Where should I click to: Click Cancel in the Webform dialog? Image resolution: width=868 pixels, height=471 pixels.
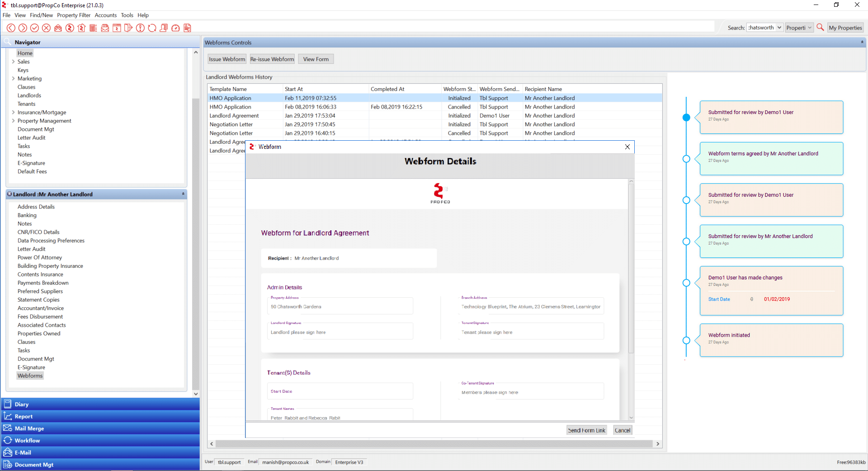[x=623, y=430]
